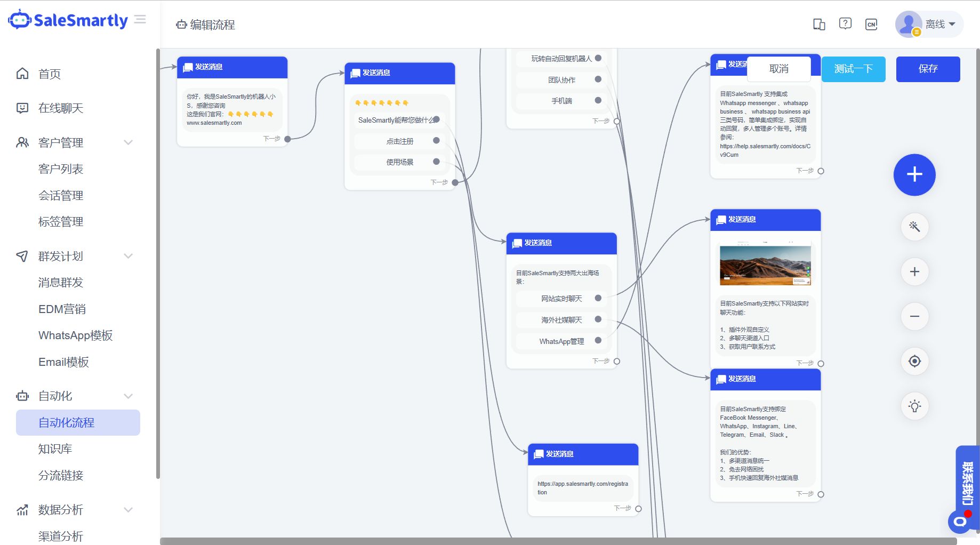Click 数据分析 chart icon
Image resolution: width=980 pixels, height=545 pixels.
click(22, 510)
